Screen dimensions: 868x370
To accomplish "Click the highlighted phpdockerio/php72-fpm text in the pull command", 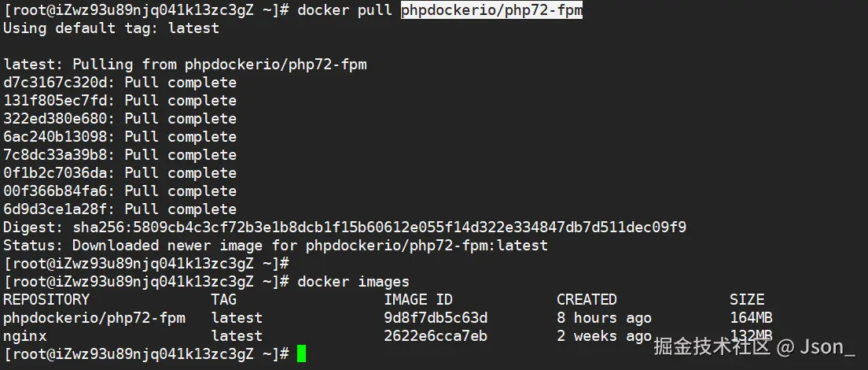I will click(491, 10).
